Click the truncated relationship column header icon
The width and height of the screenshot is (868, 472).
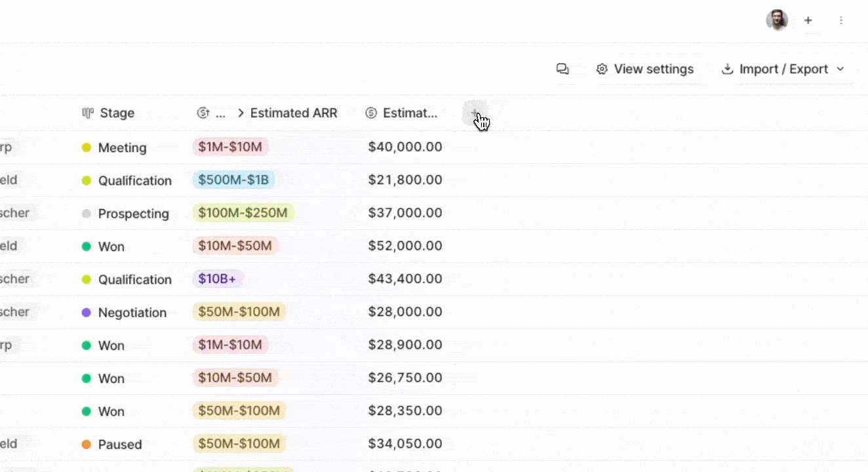203,113
